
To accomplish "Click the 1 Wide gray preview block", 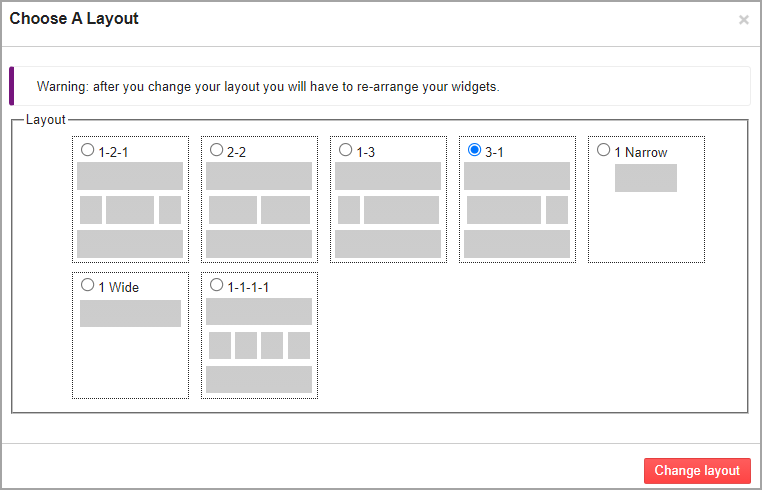I will click(x=130, y=314).
